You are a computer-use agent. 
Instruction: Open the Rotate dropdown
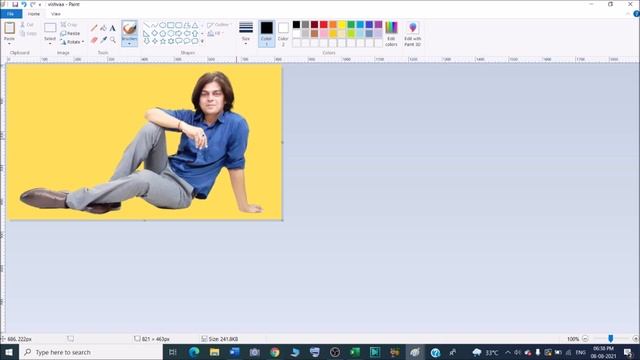coord(72,42)
